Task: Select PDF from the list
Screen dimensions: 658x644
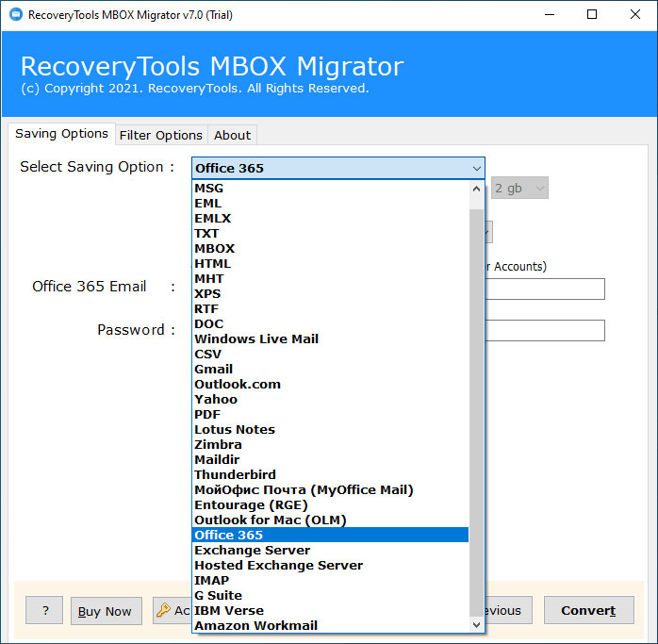Action: pyautogui.click(x=330, y=414)
